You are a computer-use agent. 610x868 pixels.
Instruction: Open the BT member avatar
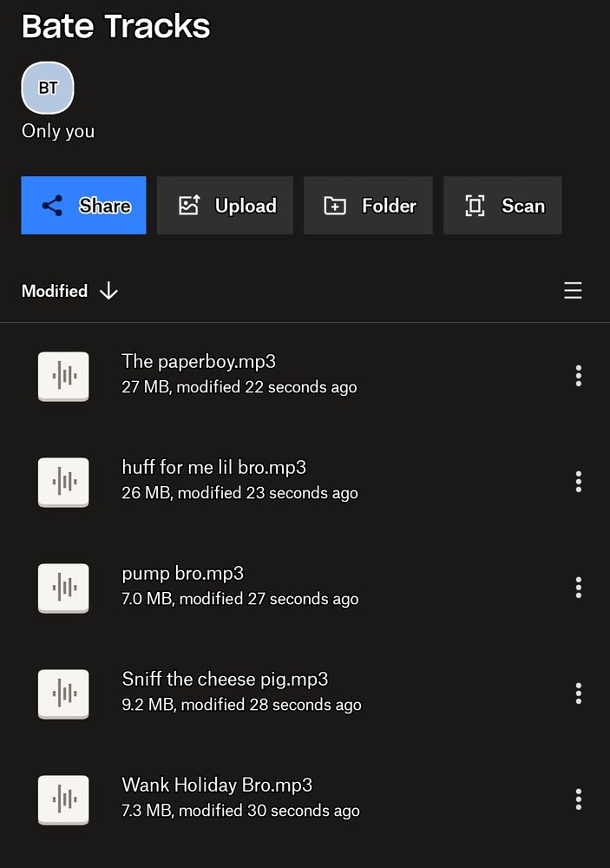[x=48, y=88]
